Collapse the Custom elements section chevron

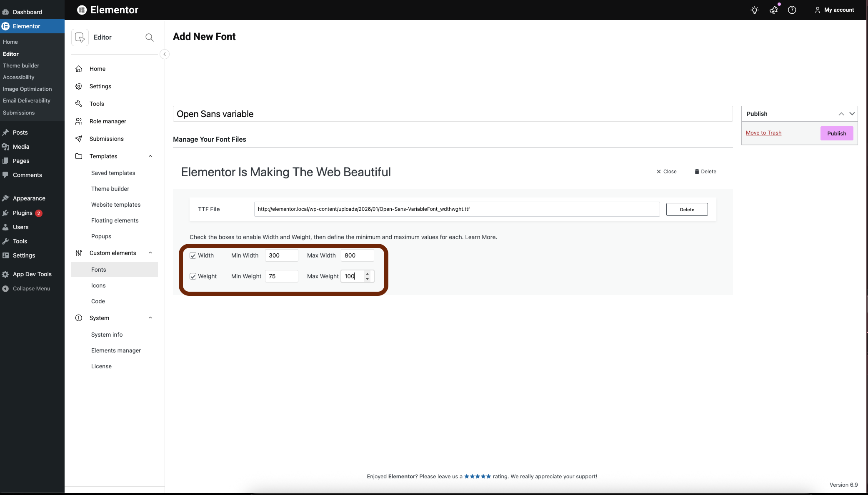pos(150,253)
